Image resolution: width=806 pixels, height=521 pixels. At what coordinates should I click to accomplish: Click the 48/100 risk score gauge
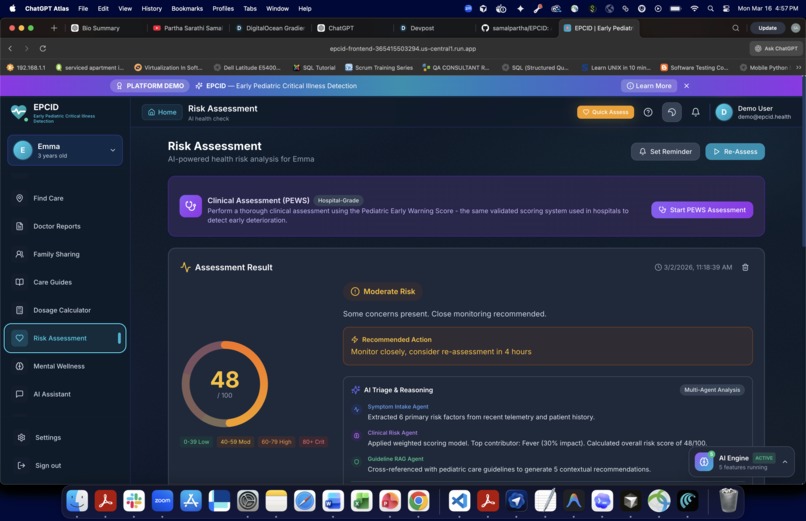pyautogui.click(x=225, y=384)
